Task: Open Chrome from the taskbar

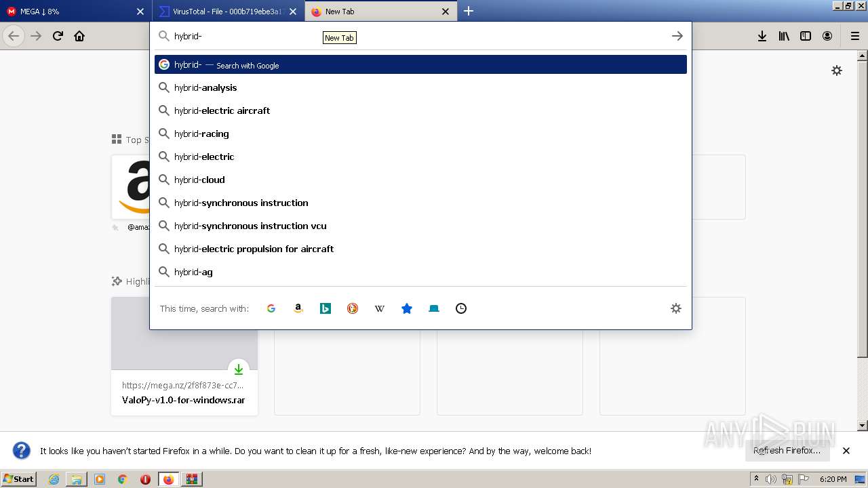Action: (x=123, y=479)
